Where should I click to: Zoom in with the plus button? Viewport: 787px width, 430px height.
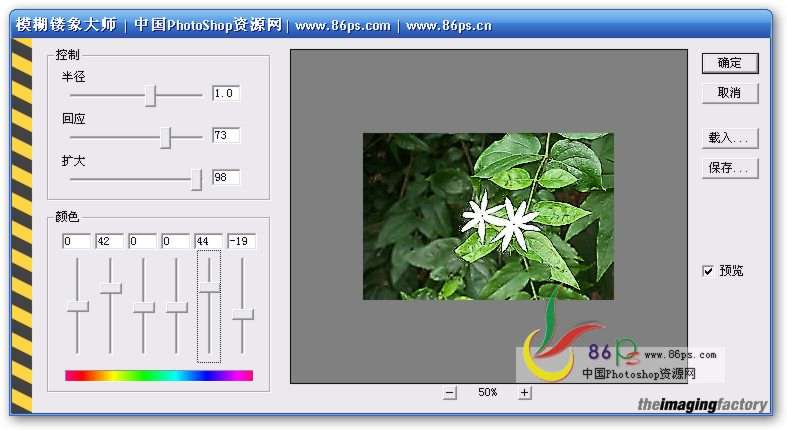tap(524, 392)
